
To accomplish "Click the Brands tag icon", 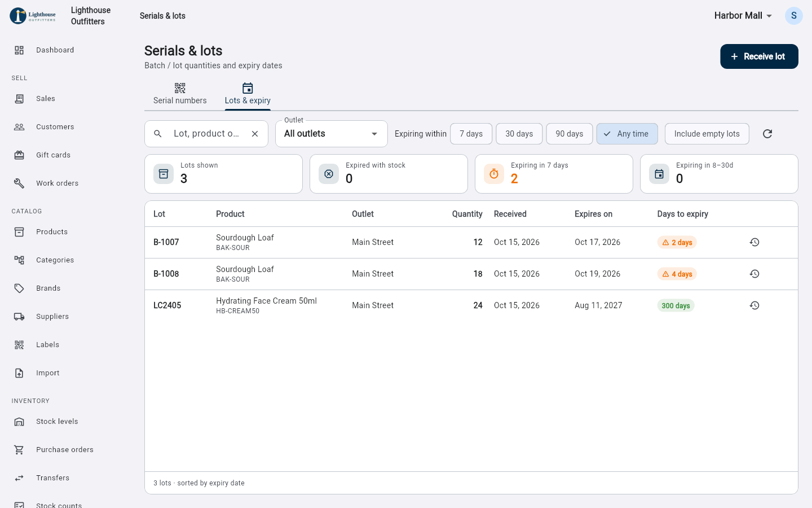I will click(19, 288).
